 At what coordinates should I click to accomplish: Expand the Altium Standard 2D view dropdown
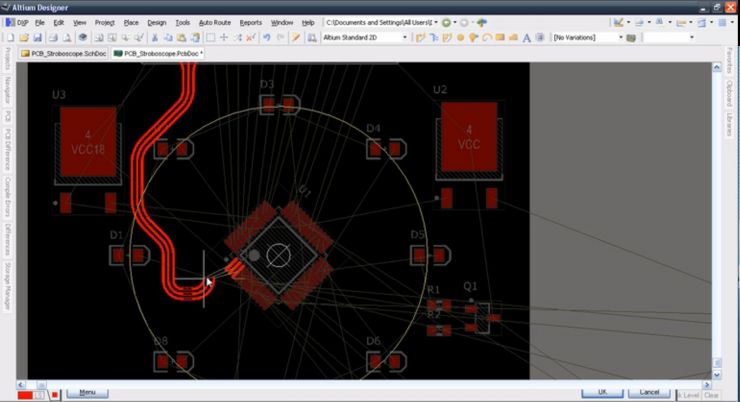(404, 37)
